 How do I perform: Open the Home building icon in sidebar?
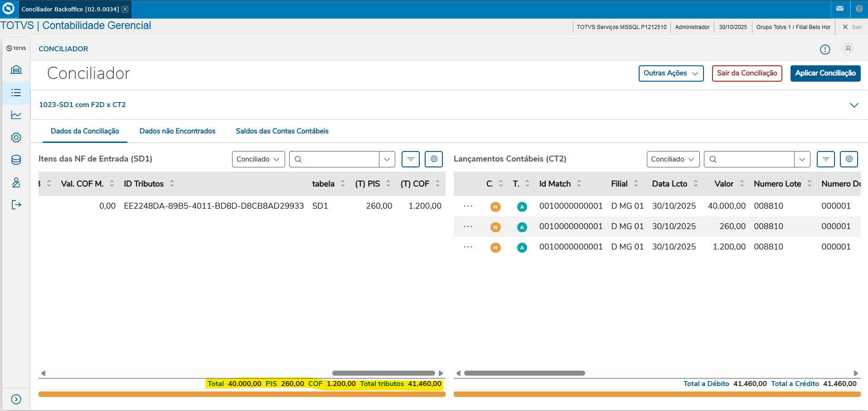point(16,70)
